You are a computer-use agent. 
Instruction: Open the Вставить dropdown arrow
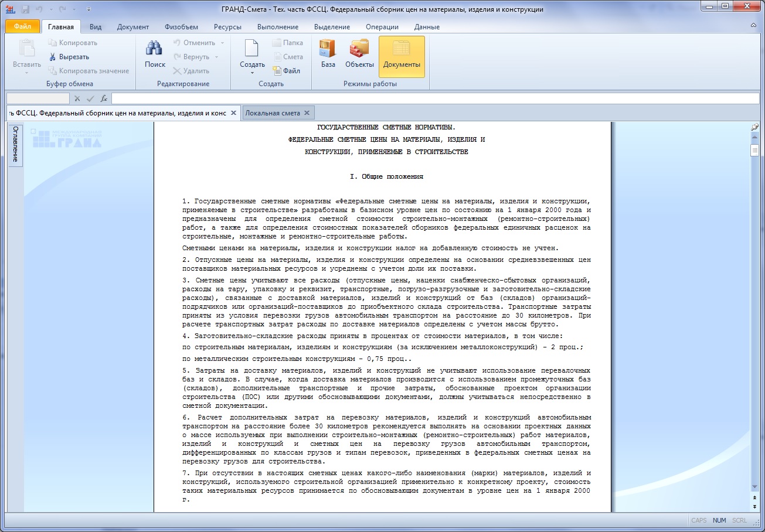(26, 73)
